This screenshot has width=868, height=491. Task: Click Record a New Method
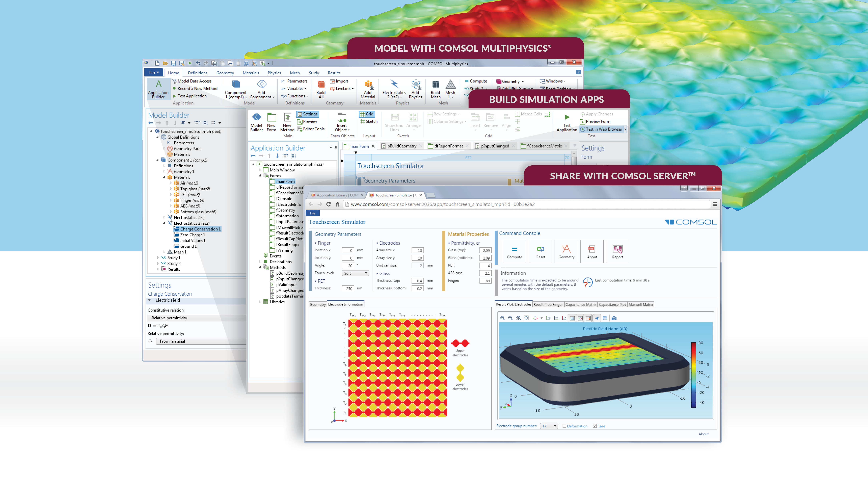(195, 88)
